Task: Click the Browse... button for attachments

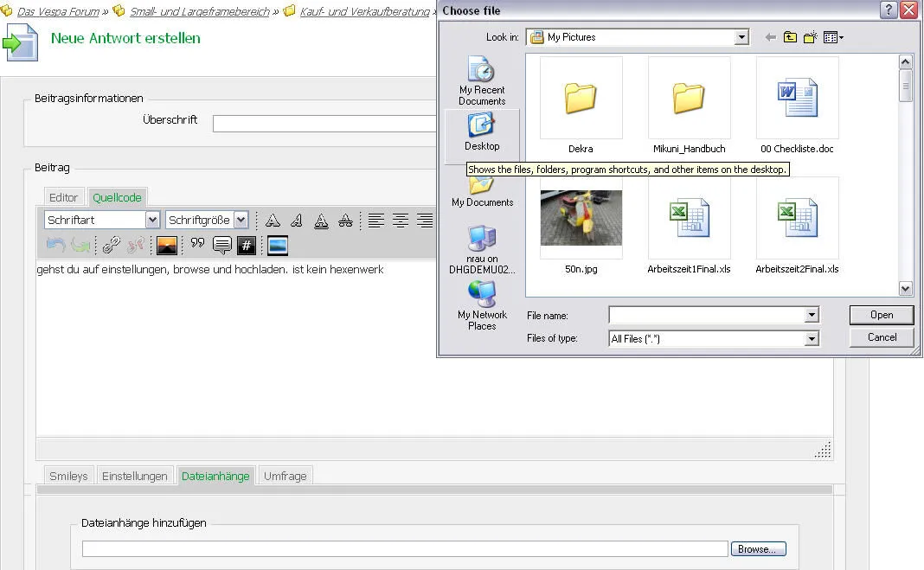Action: (759, 549)
